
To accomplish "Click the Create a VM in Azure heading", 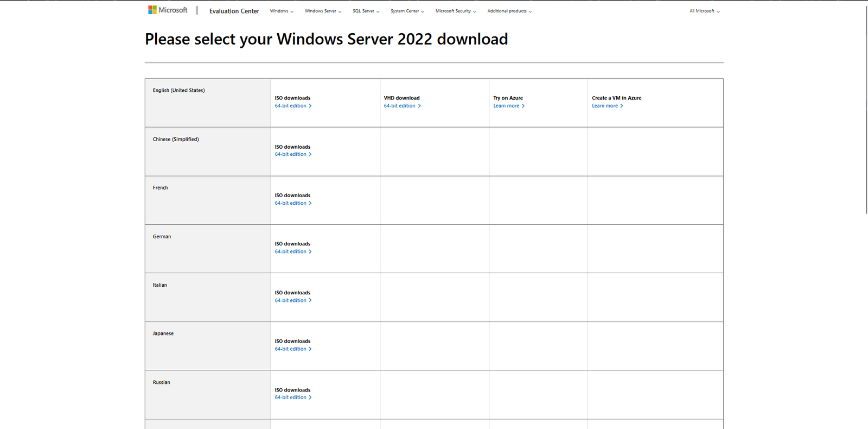I will point(616,98).
